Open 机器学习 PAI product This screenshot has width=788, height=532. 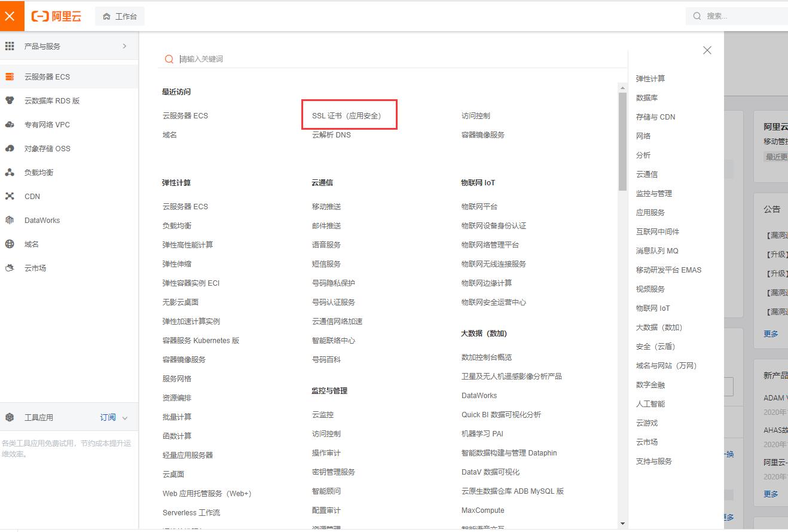pos(482,433)
